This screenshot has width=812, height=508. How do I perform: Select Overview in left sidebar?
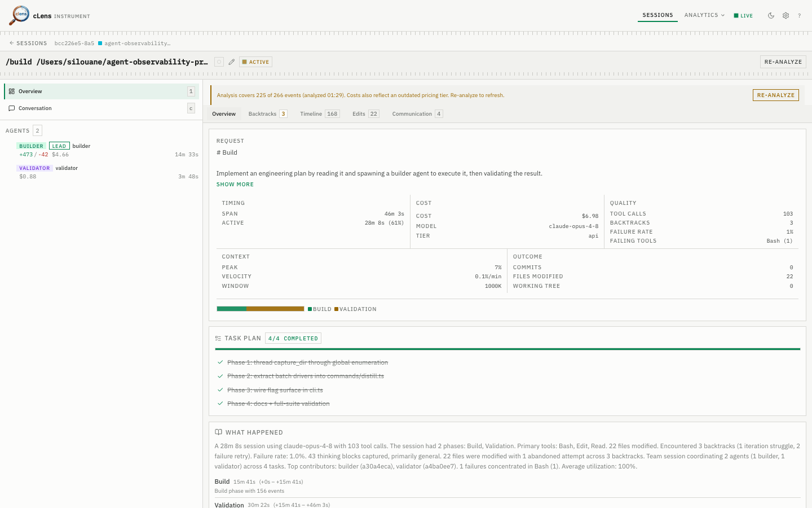click(101, 91)
